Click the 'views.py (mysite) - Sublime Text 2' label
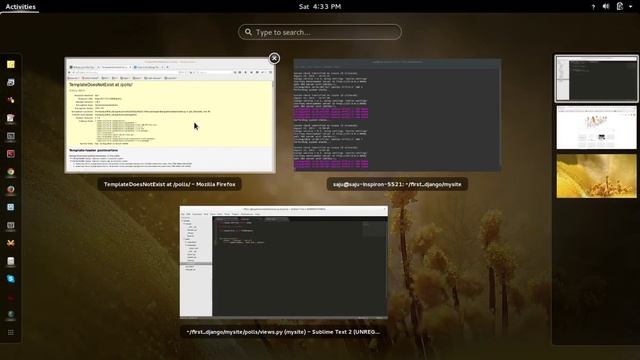 (283, 332)
